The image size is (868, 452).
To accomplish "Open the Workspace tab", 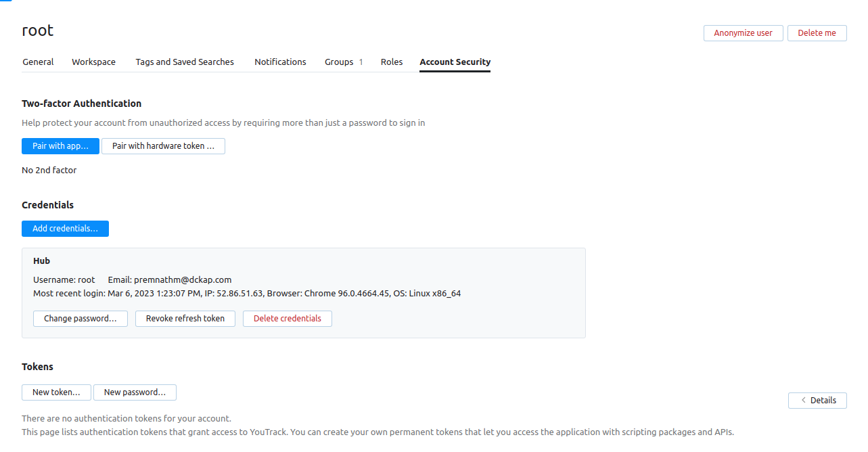I will pos(93,62).
